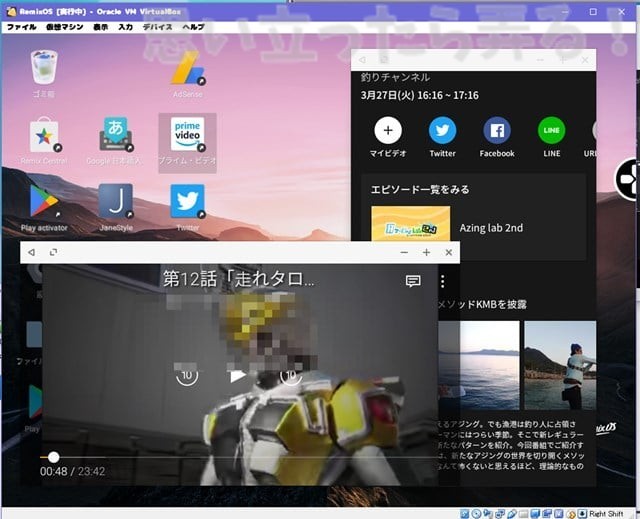640x519 pixels.
Task: Rewind 10 seconds in video player
Action: click(187, 375)
